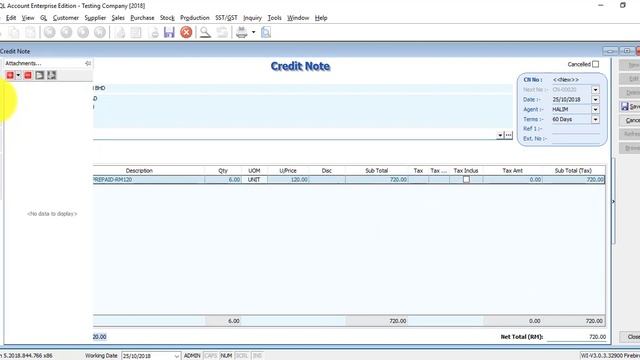Open the print preview page icon
640x360 pixels.
(266, 32)
